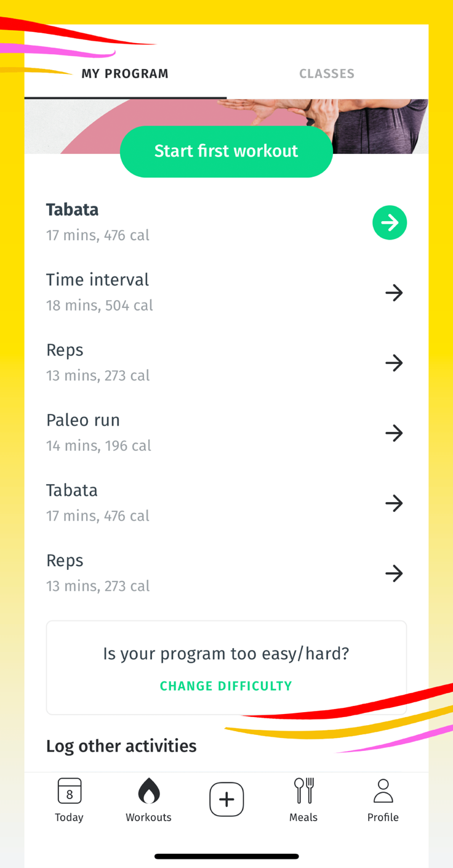Open the Profile person icon

(383, 791)
